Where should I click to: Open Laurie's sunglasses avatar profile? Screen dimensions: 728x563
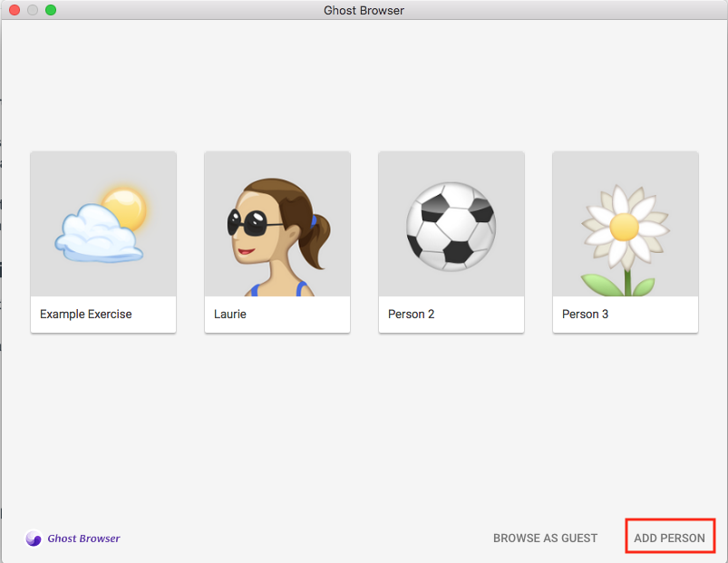coord(277,224)
